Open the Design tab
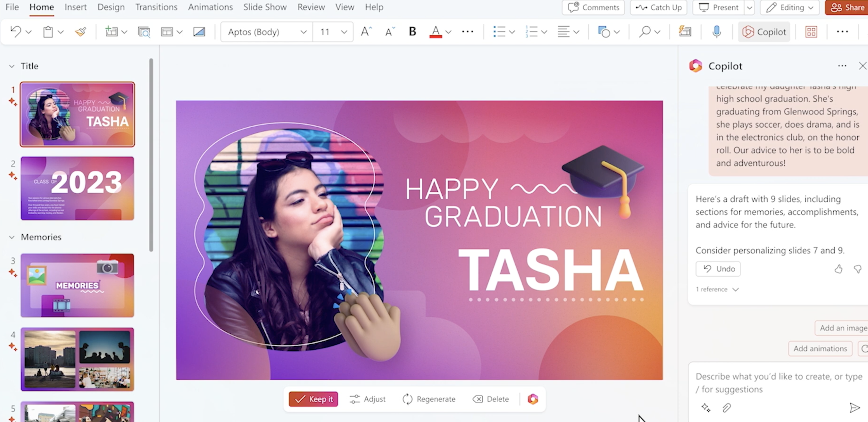The image size is (868, 422). pyautogui.click(x=111, y=7)
